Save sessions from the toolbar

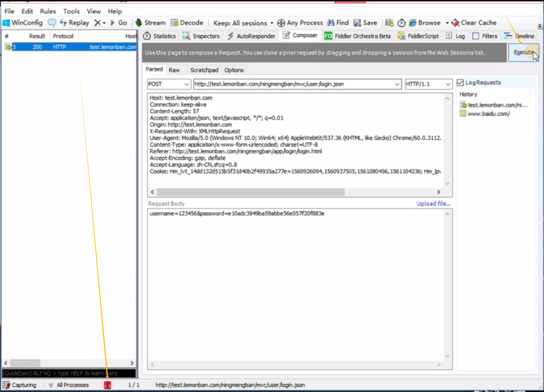(366, 23)
